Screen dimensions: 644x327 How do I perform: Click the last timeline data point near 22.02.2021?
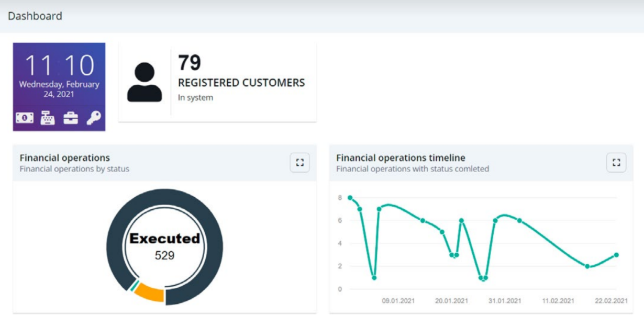pos(616,255)
